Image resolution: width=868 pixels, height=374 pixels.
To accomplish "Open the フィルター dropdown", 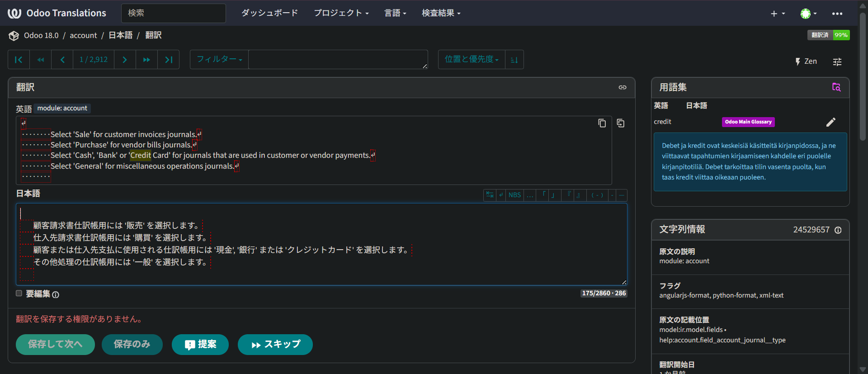I will click(x=219, y=60).
